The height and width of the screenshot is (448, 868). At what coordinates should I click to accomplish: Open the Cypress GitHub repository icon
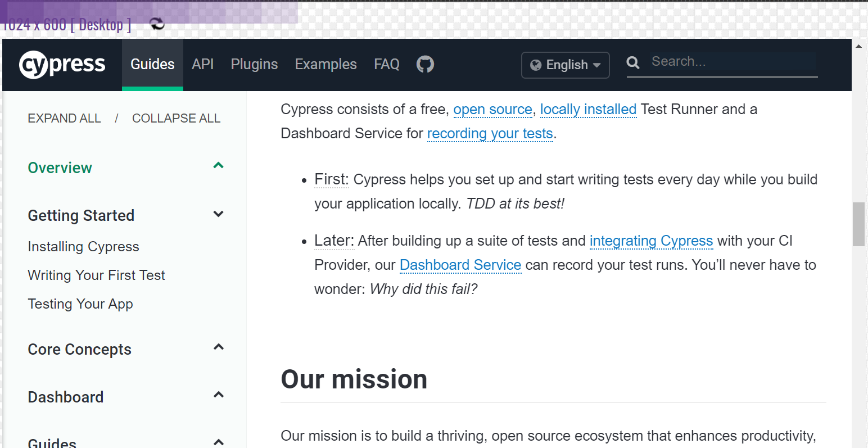(425, 64)
